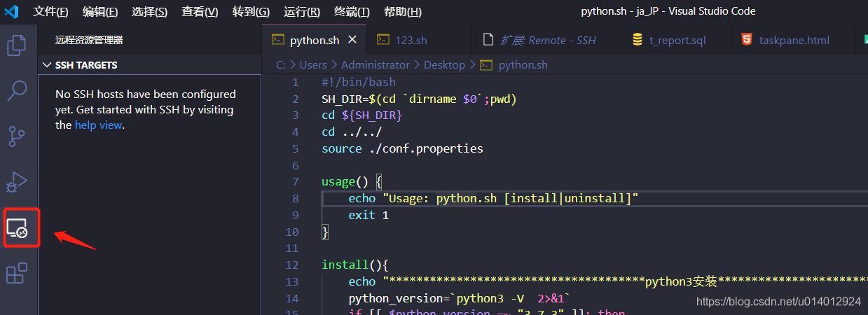This screenshot has width=868, height=315.
Task: Click the cd ../../ line
Action: (x=352, y=132)
